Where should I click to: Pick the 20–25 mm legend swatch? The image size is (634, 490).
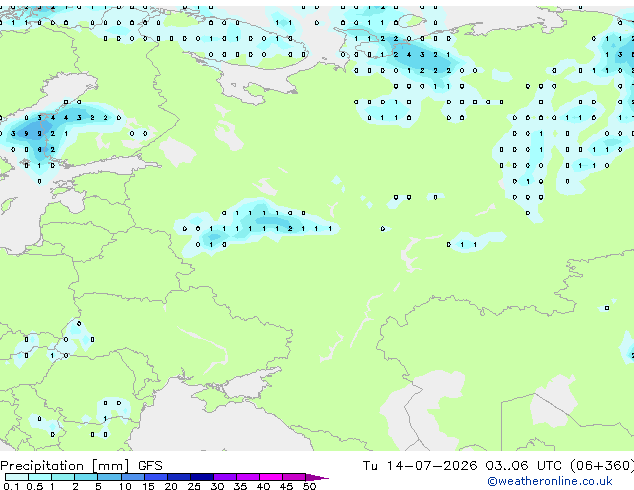[179, 477]
